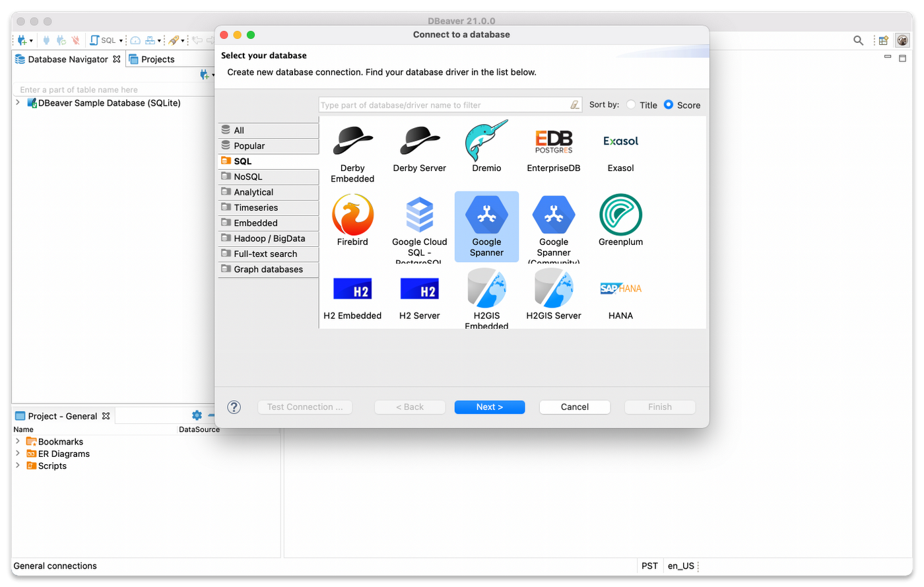
Task: Select the highlighted Google Spanner driver
Action: (486, 226)
